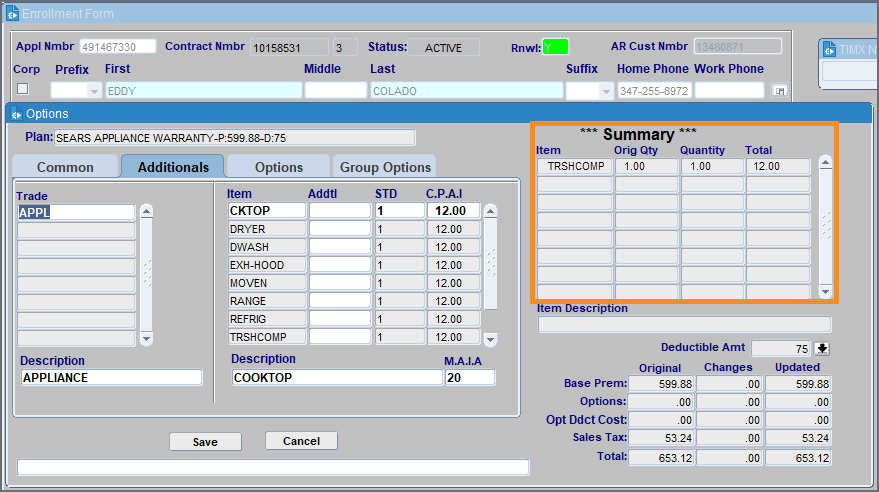879x492 pixels.
Task: Click the Save button
Action: [x=205, y=442]
